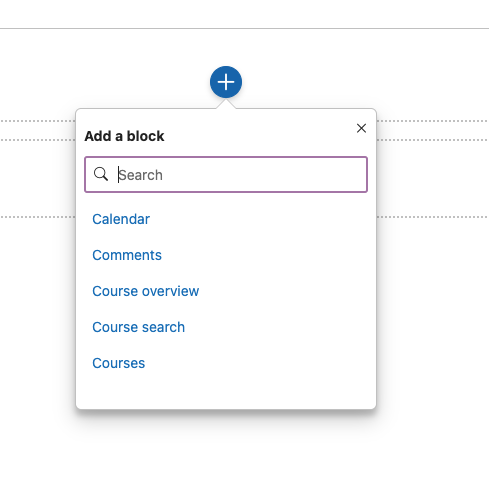The image size is (489, 501).
Task: Focus the Search input field
Action: [x=226, y=174]
